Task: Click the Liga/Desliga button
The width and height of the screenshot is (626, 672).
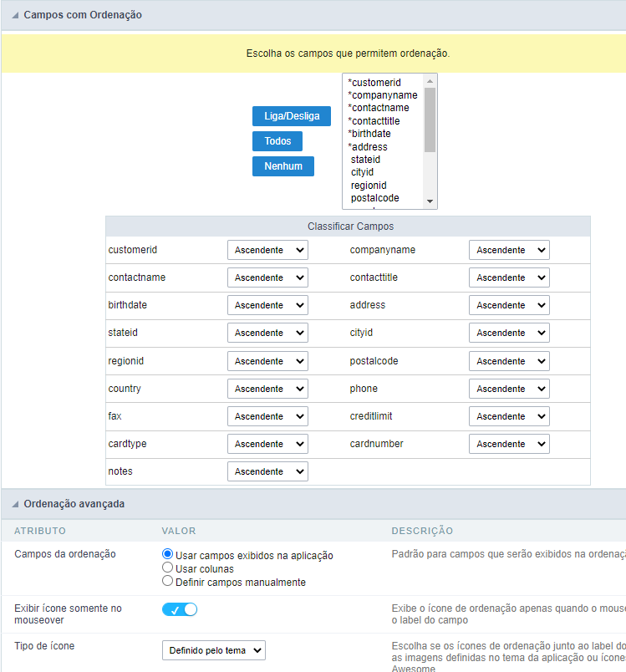Action: click(291, 116)
